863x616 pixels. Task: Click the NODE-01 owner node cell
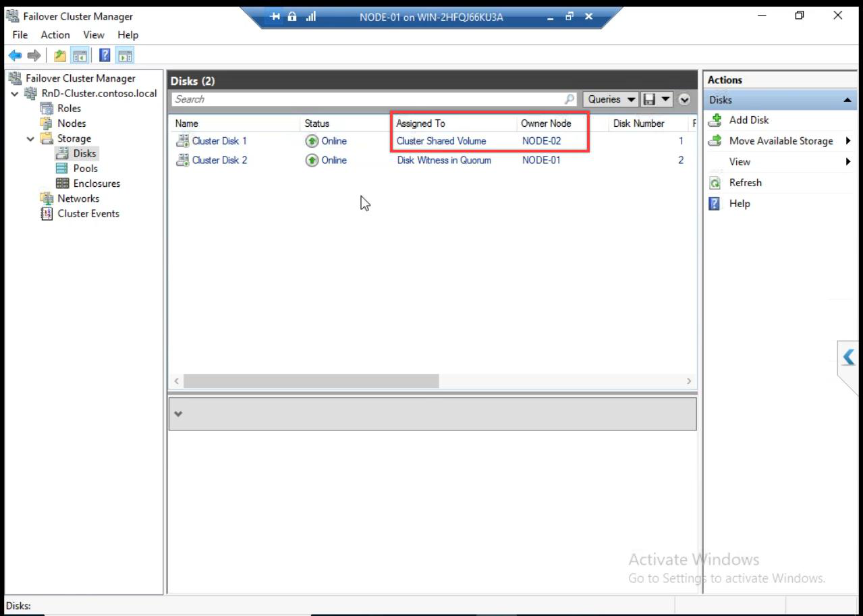[x=541, y=160]
